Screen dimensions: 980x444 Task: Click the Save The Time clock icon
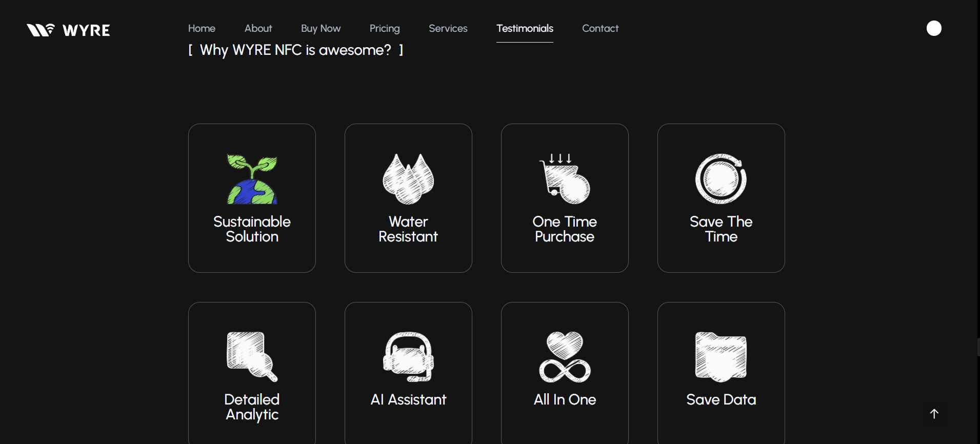point(721,179)
